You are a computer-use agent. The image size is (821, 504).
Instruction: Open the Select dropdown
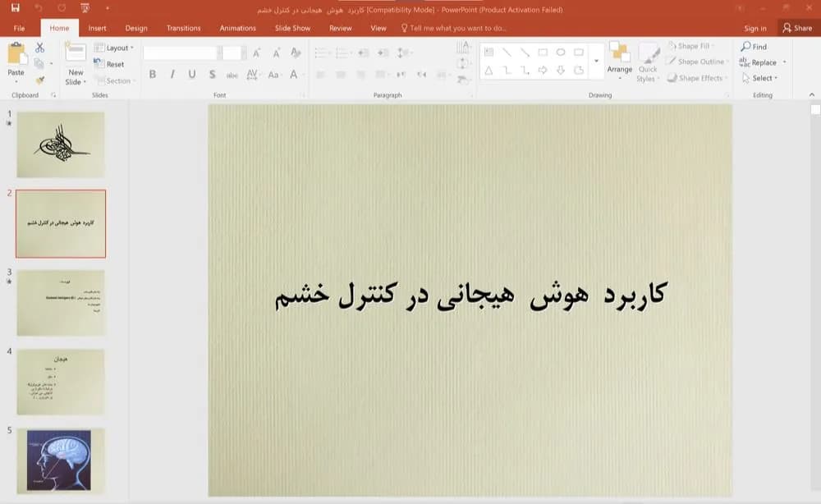pyautogui.click(x=759, y=78)
